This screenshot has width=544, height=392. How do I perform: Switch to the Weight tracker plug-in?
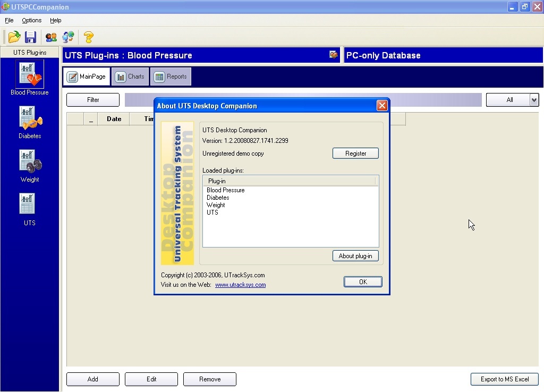pos(29,163)
